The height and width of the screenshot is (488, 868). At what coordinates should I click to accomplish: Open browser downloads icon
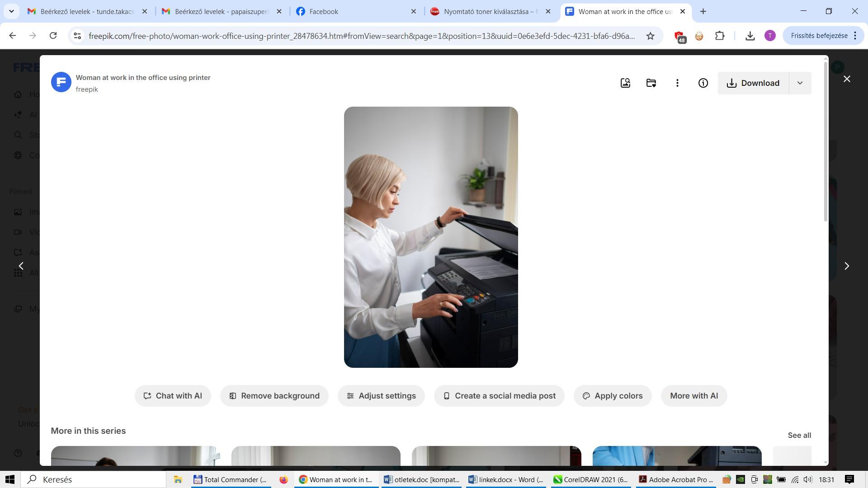[x=750, y=36]
